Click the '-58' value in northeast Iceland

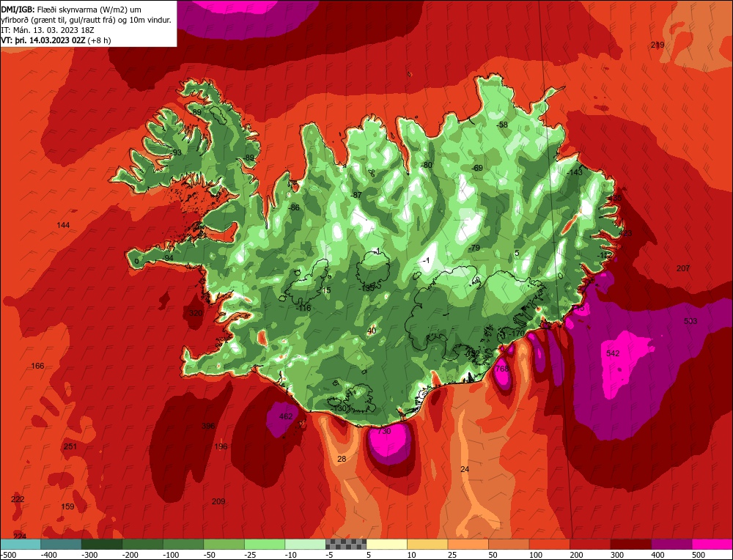pyautogui.click(x=501, y=125)
